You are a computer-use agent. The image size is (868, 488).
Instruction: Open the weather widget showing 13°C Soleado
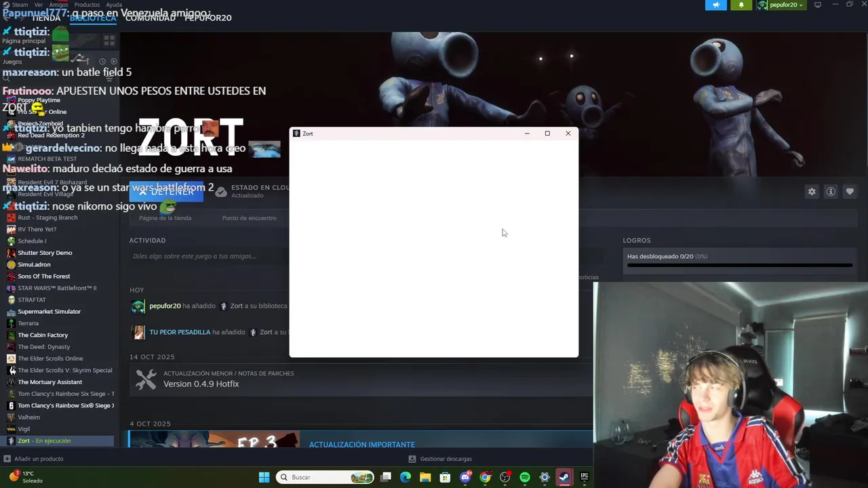pos(26,477)
